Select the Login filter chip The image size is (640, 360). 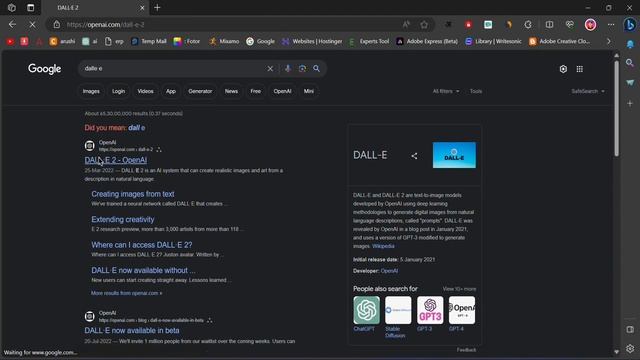[118, 91]
